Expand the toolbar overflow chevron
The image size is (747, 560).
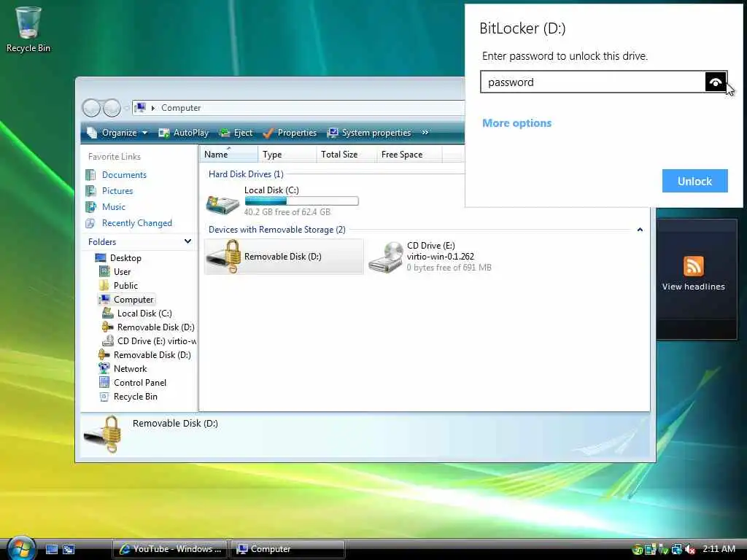pyautogui.click(x=425, y=133)
